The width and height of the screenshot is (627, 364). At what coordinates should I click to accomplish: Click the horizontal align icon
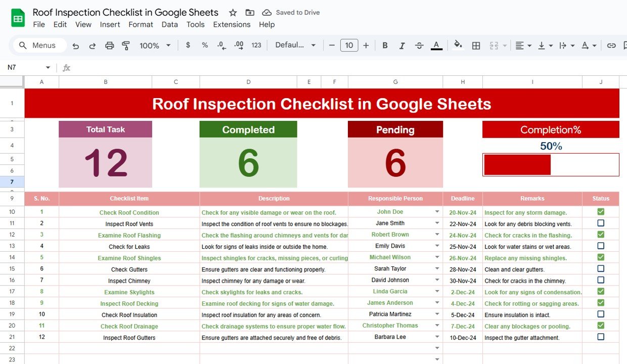(519, 45)
